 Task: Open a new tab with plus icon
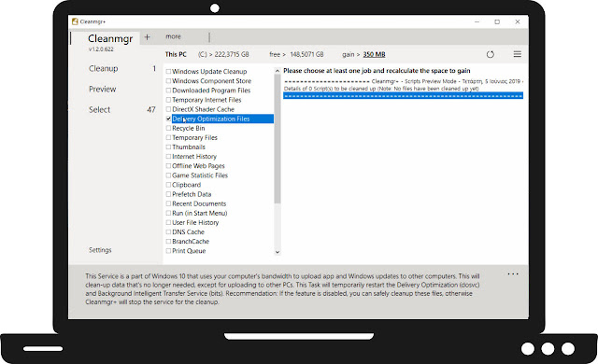point(148,37)
